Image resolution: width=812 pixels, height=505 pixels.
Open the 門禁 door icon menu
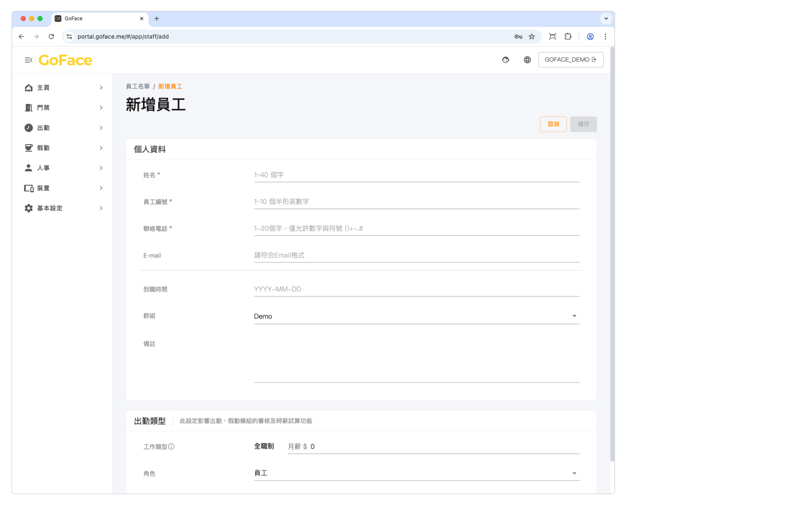pyautogui.click(x=29, y=108)
